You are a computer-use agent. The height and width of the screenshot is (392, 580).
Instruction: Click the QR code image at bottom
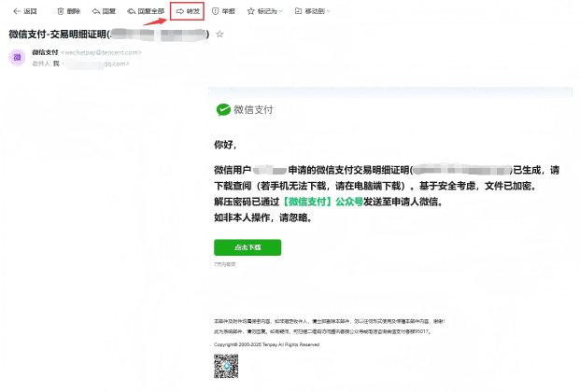click(226, 366)
